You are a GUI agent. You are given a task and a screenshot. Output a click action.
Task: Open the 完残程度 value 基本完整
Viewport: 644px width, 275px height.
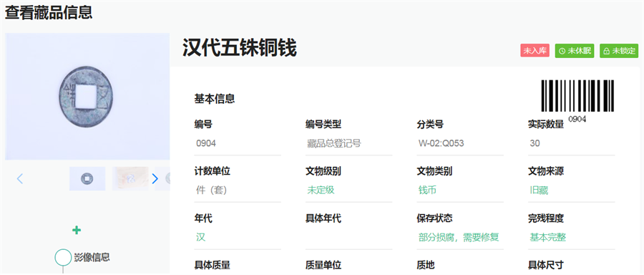(548, 237)
